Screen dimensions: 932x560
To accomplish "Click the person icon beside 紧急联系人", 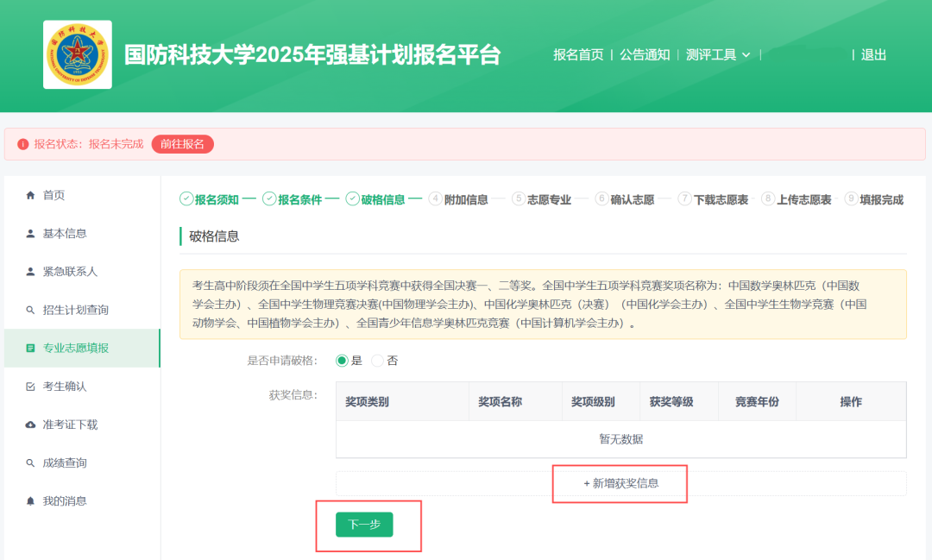I will click(x=30, y=272).
